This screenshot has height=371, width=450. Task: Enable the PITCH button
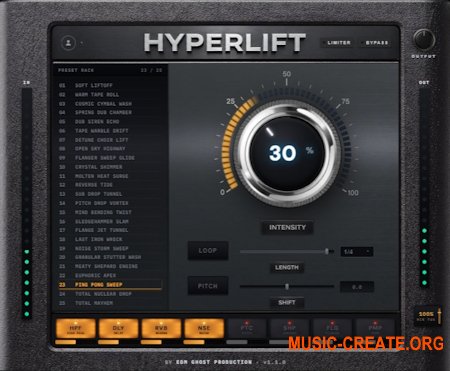208,286
